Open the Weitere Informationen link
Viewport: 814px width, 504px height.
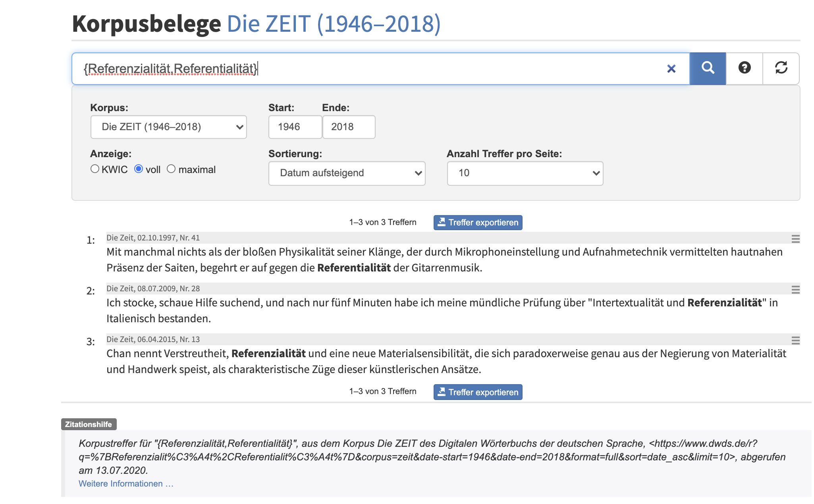[126, 484]
